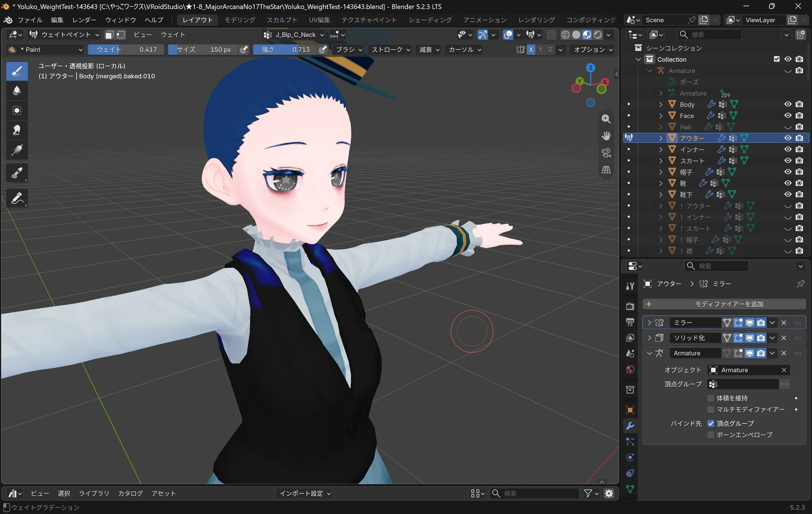The height and width of the screenshot is (514, 812).
Task: Expand the ミラー modifier panel
Action: (x=650, y=323)
